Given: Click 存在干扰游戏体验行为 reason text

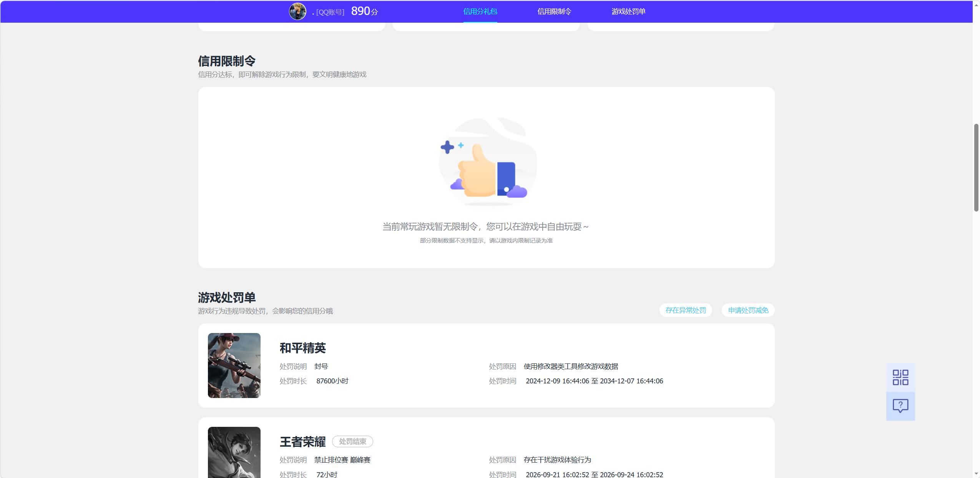Looking at the screenshot, I should [557, 460].
